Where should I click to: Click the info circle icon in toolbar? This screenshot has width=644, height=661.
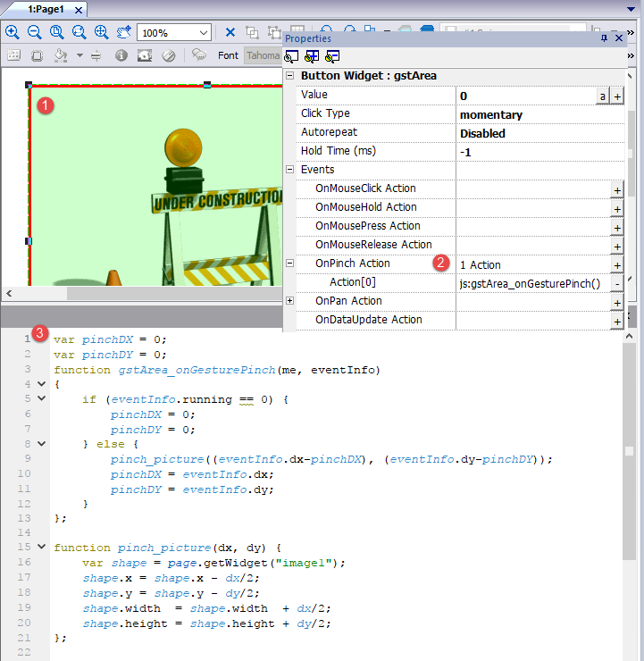tap(121, 55)
